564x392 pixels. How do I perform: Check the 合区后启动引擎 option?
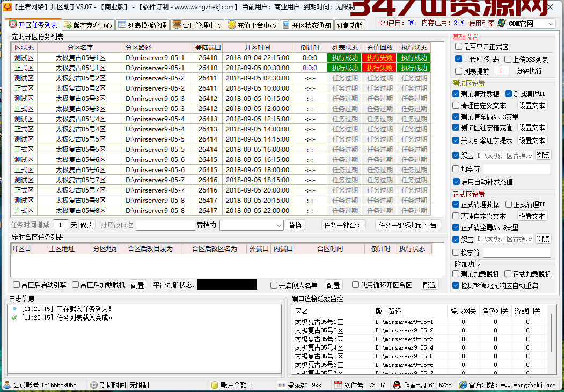point(16,285)
